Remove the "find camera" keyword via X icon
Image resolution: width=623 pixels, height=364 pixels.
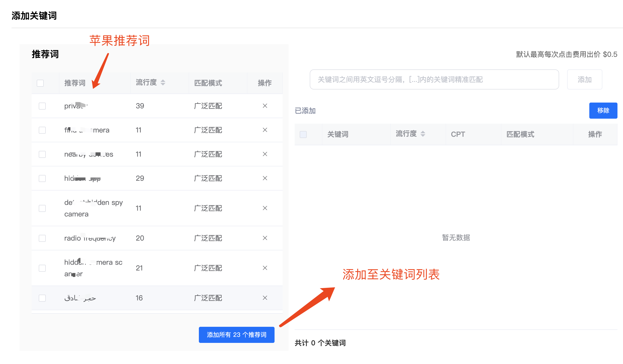coord(265,130)
